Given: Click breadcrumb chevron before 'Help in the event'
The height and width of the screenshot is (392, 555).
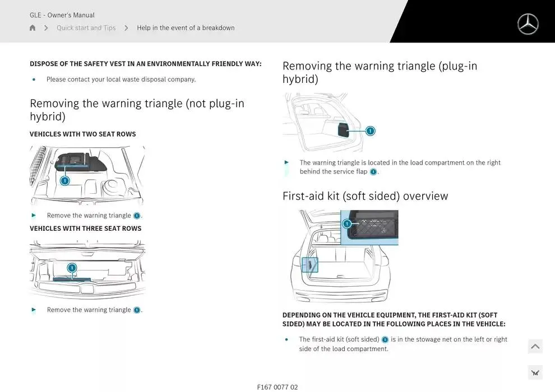Looking at the screenshot, I should point(126,28).
